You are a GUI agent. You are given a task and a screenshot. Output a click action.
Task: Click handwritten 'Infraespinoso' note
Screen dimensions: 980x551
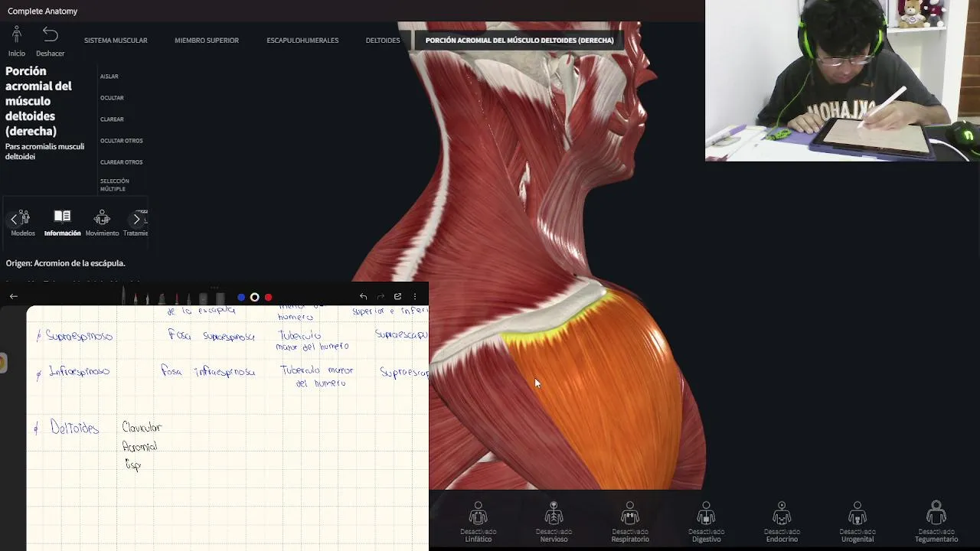[x=79, y=372]
